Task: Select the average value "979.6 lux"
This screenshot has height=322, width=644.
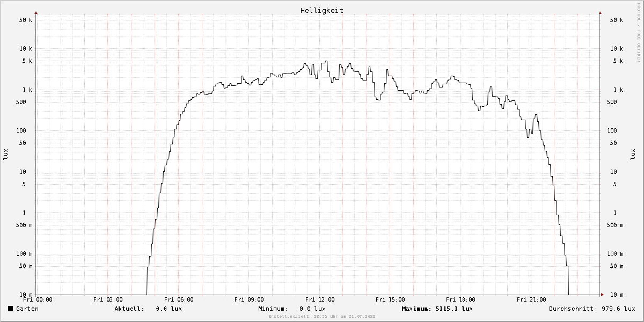Action: tap(618, 309)
